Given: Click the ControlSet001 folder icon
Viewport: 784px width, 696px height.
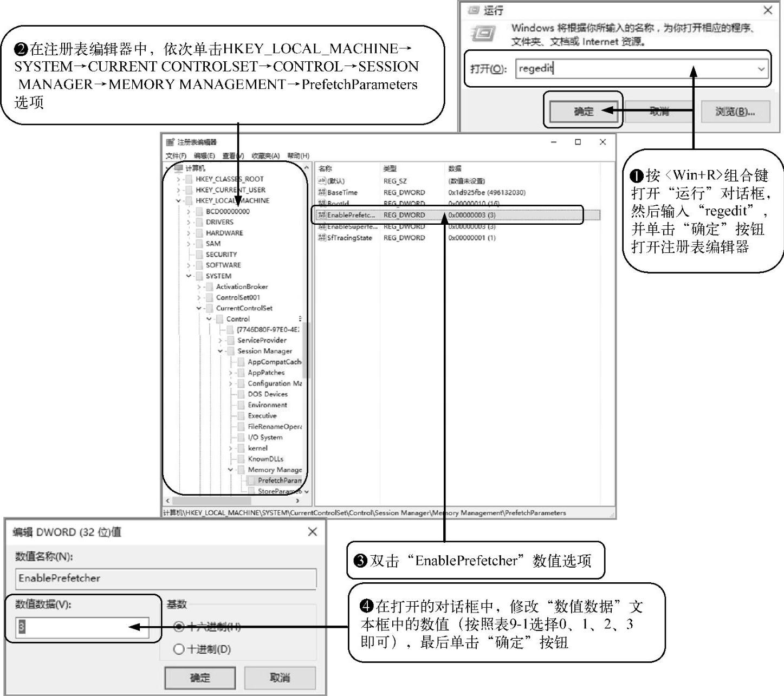Looking at the screenshot, I should [209, 297].
